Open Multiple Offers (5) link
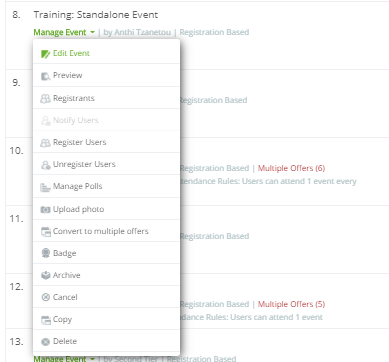 click(291, 304)
